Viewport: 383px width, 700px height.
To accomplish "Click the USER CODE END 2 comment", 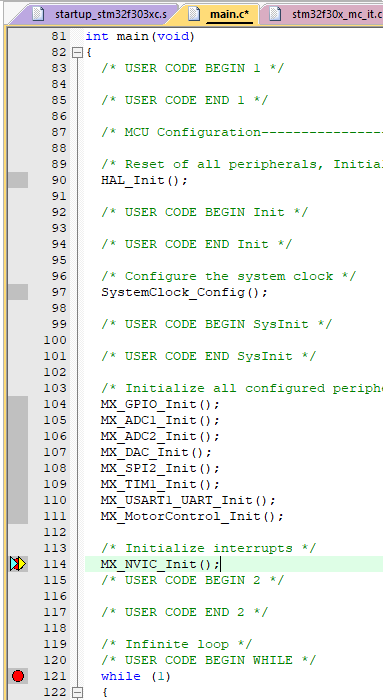I will 184,612.
